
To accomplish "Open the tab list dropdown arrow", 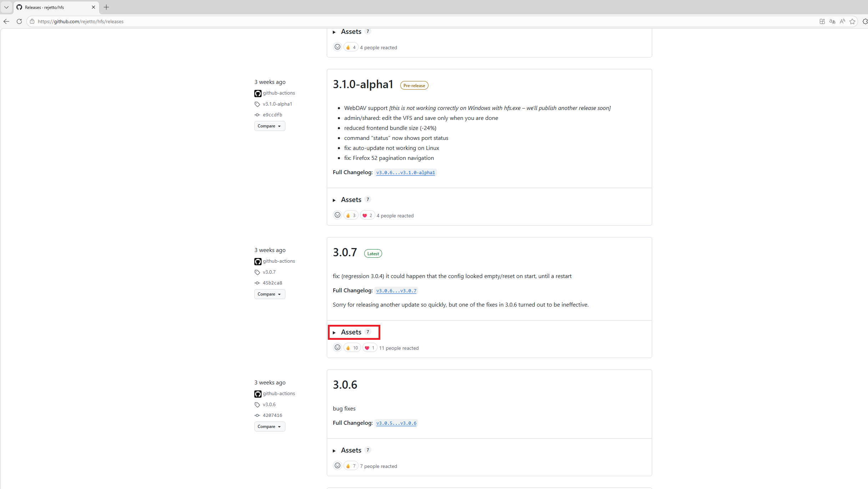I will (6, 7).
